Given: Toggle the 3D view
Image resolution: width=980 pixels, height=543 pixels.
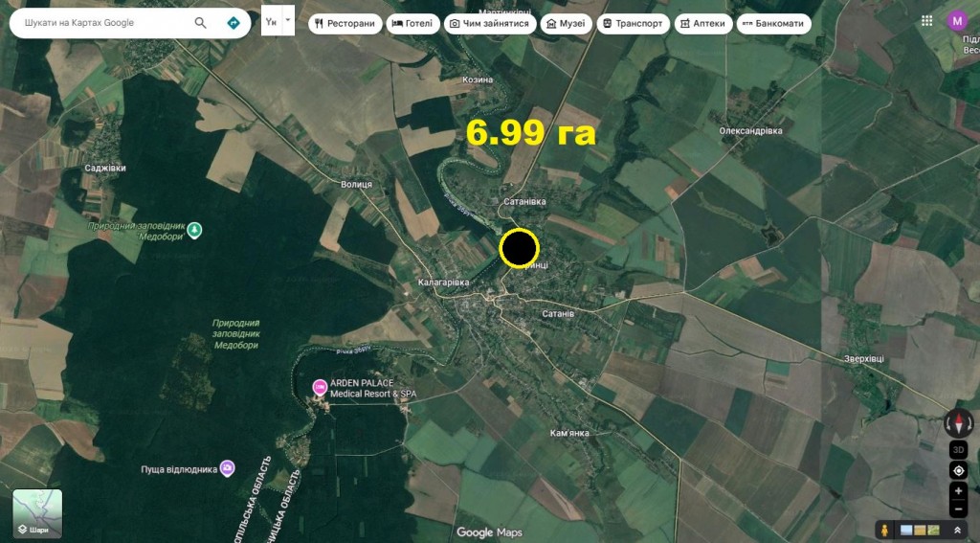Looking at the screenshot, I should point(959,449).
